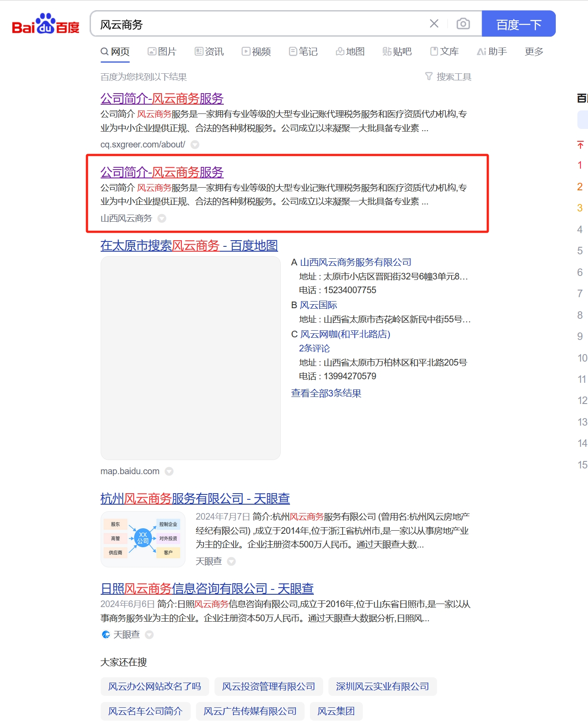Click the phone number 13994270579
This screenshot has height=721, width=588.
(x=350, y=376)
